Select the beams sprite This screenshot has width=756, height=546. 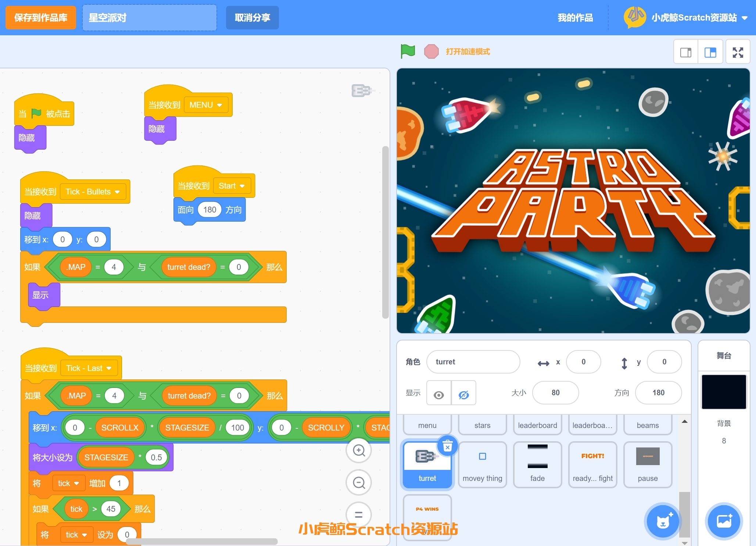coord(648,425)
